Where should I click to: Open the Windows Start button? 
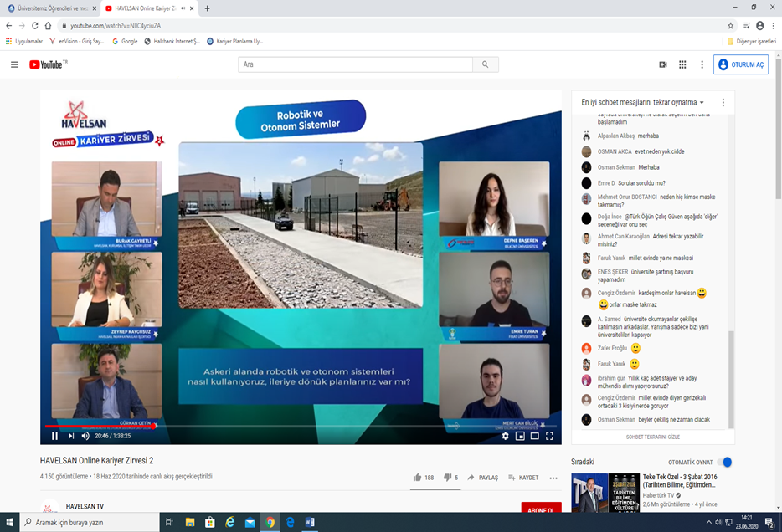click(9, 522)
